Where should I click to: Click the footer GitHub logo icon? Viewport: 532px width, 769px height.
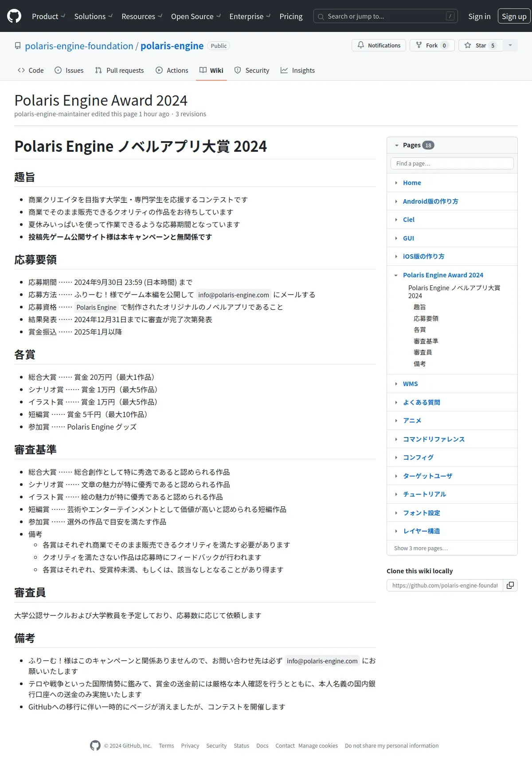pyautogui.click(x=95, y=745)
